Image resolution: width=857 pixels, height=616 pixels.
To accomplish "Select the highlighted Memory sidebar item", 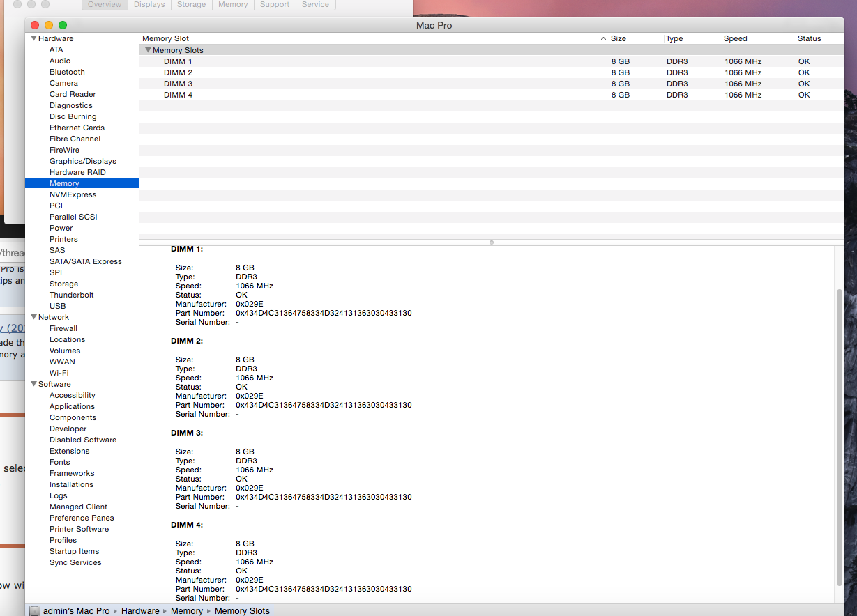I will tap(82, 183).
